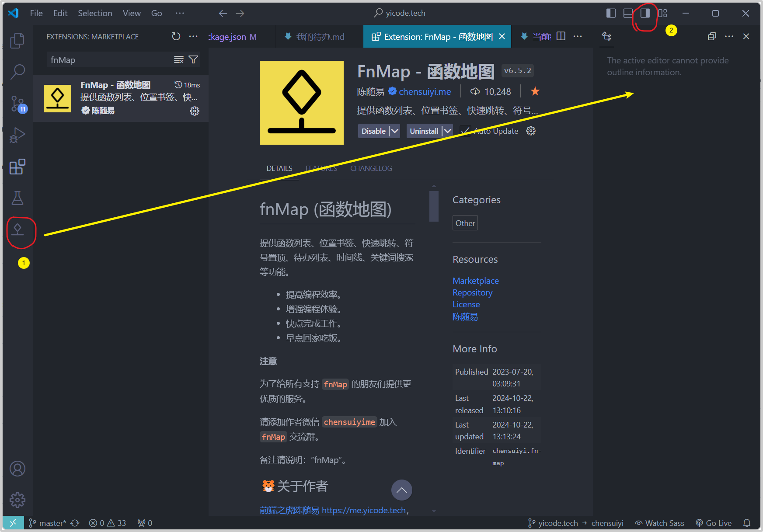763x532 pixels.
Task: Expand the Uninstall button dropdown arrow
Action: [447, 131]
